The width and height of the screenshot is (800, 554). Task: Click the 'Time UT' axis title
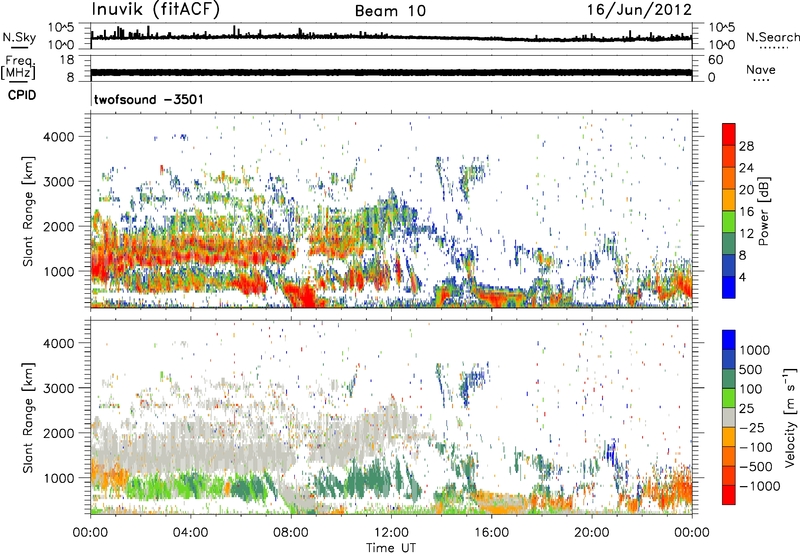(391, 548)
